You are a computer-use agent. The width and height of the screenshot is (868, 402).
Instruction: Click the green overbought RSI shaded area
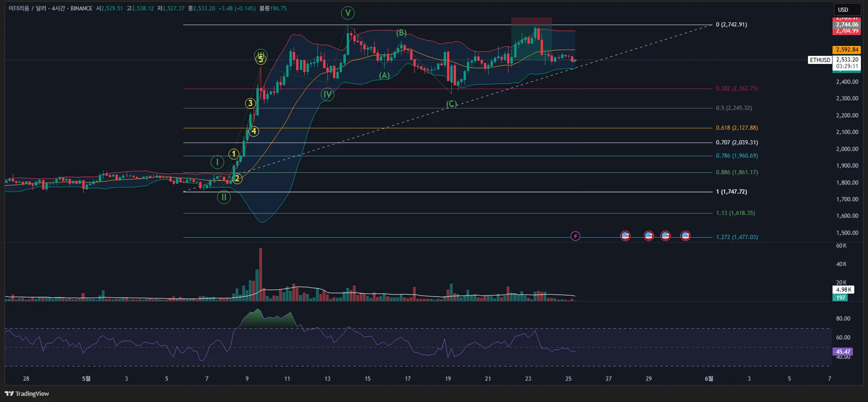(x=267, y=319)
